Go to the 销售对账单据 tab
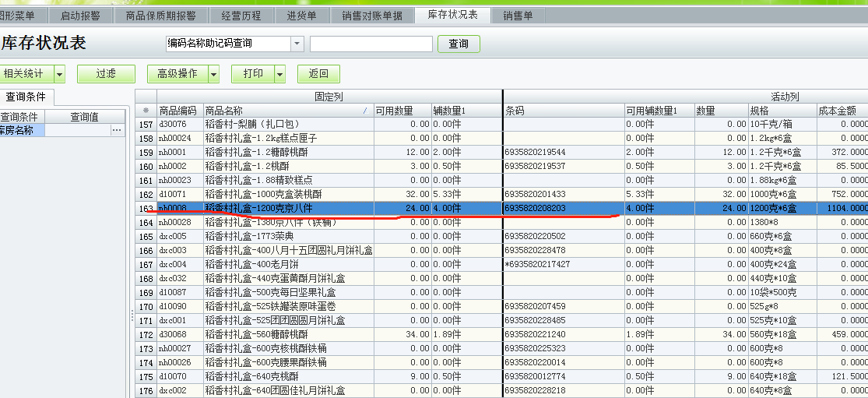 pyautogui.click(x=373, y=16)
